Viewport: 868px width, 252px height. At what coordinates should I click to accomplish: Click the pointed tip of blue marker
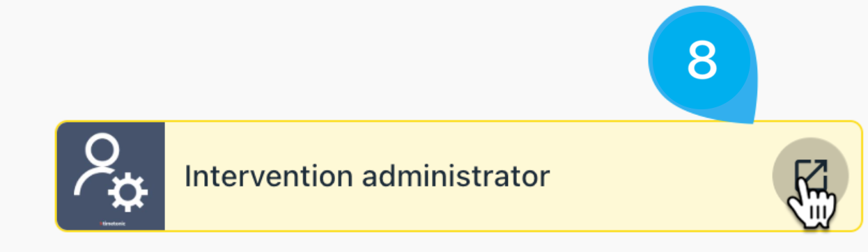pos(752,121)
